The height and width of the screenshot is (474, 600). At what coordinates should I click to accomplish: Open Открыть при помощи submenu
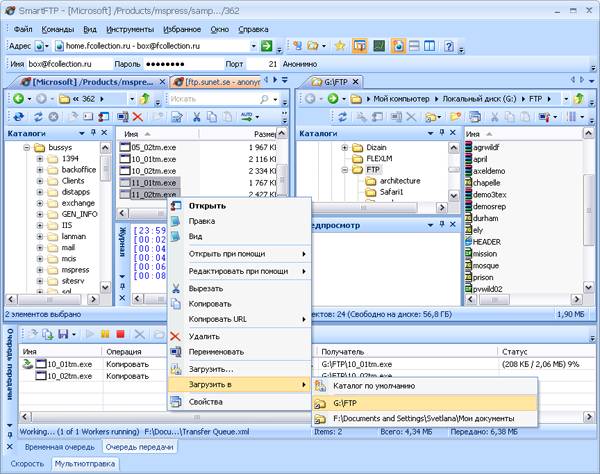tap(239, 254)
